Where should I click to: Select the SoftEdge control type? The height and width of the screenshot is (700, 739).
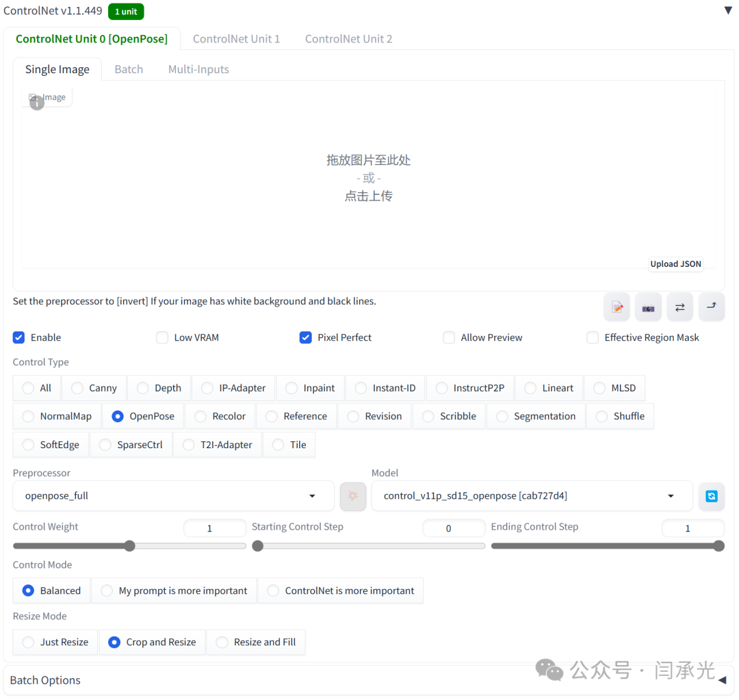click(x=51, y=445)
